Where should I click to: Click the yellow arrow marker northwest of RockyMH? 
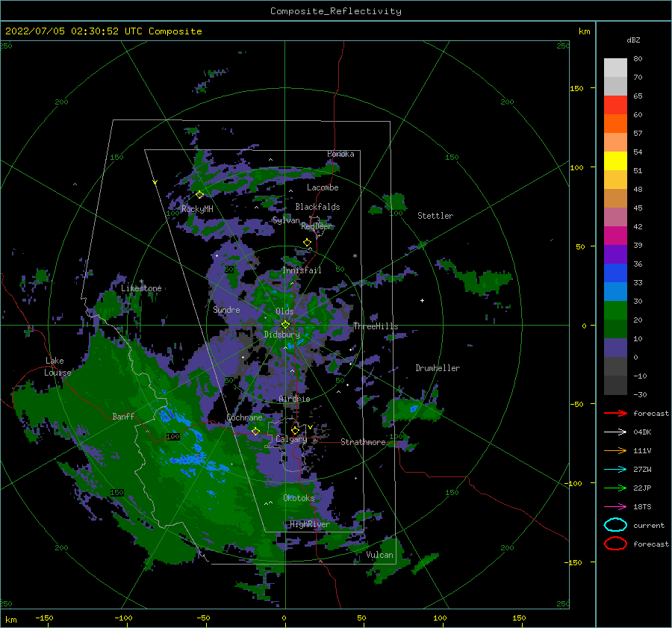[155, 183]
